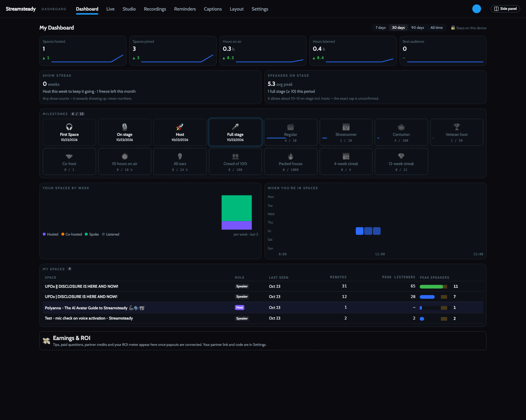The height and width of the screenshot is (420, 526).
Task: Select the 30 days range
Action: tap(398, 28)
